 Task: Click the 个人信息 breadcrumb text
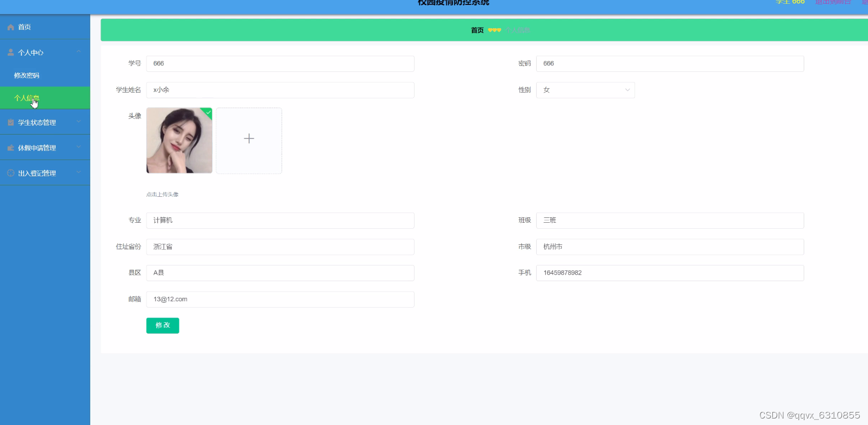518,30
